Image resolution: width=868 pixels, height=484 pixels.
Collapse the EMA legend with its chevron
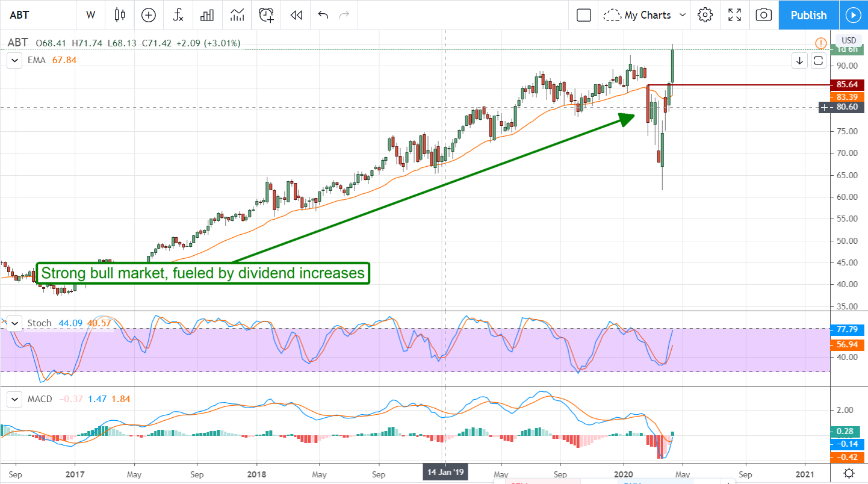tap(14, 60)
